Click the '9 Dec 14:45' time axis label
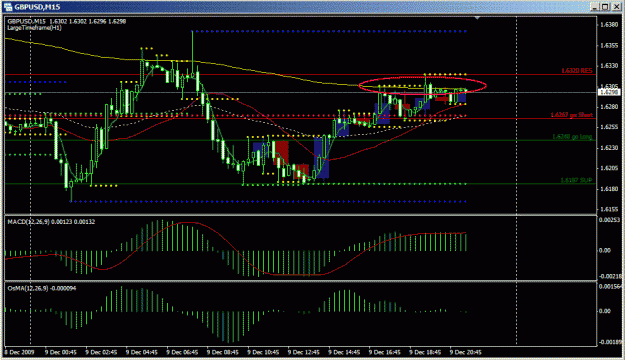The image size is (625, 360). 344,352
